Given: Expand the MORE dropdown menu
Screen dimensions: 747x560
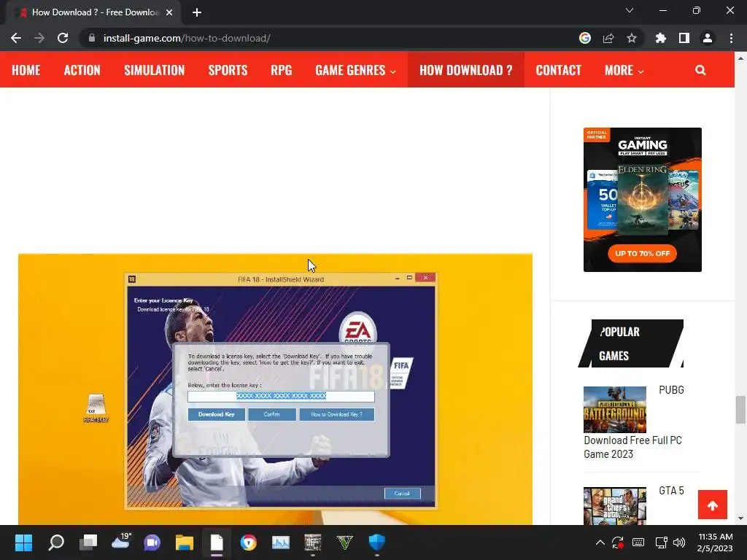Looking at the screenshot, I should pyautogui.click(x=624, y=70).
